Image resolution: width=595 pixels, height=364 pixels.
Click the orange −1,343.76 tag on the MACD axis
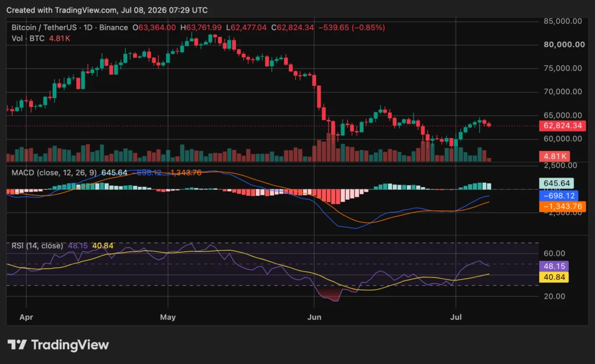(562, 206)
